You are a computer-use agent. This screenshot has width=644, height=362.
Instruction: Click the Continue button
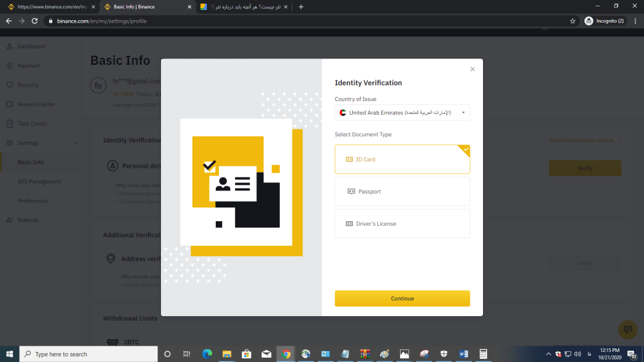click(402, 299)
